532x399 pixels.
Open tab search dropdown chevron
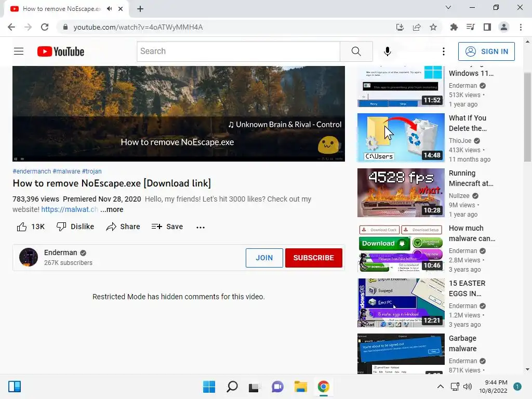click(x=448, y=7)
